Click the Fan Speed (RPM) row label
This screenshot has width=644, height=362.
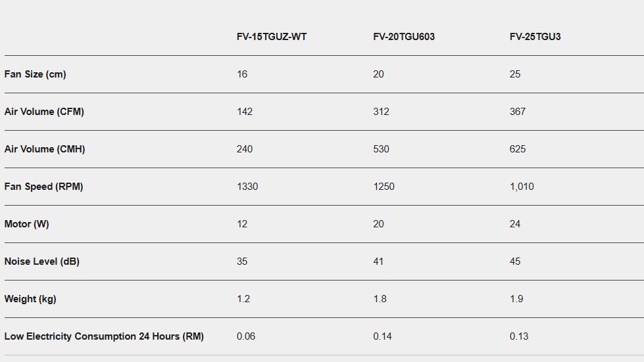point(43,187)
